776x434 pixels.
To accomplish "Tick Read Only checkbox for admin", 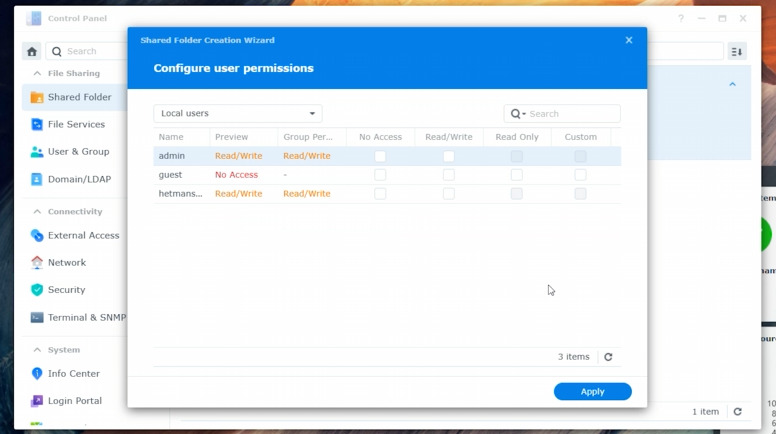I will (517, 156).
